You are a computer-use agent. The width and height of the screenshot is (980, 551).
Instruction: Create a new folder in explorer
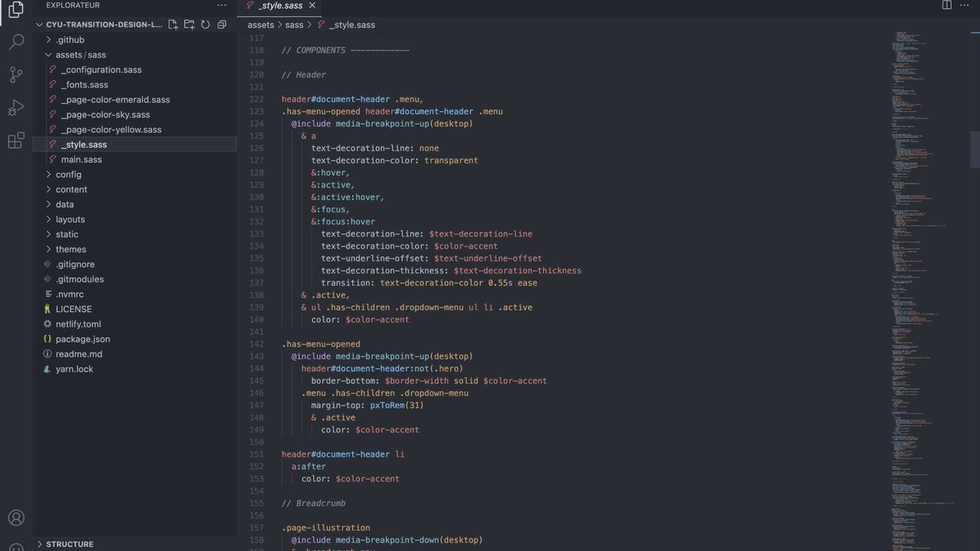[x=189, y=24]
